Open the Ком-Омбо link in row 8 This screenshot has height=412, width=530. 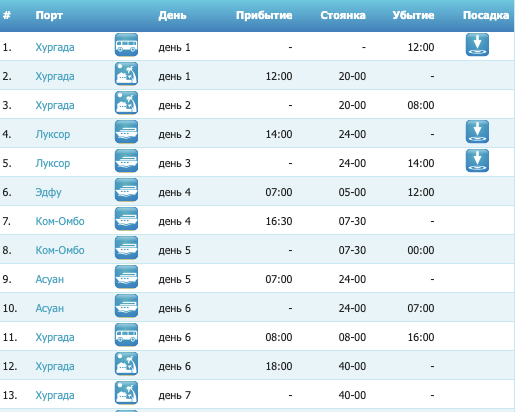(60, 250)
